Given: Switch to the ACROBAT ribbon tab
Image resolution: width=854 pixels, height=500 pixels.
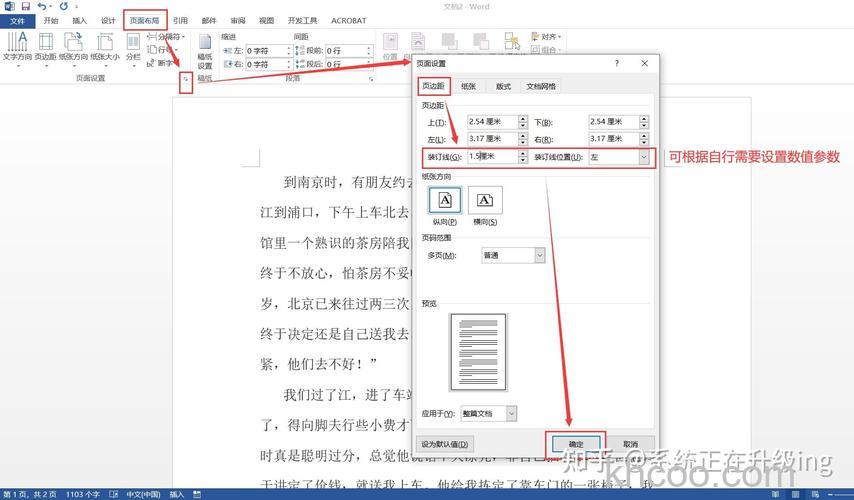Looking at the screenshot, I should 349,21.
